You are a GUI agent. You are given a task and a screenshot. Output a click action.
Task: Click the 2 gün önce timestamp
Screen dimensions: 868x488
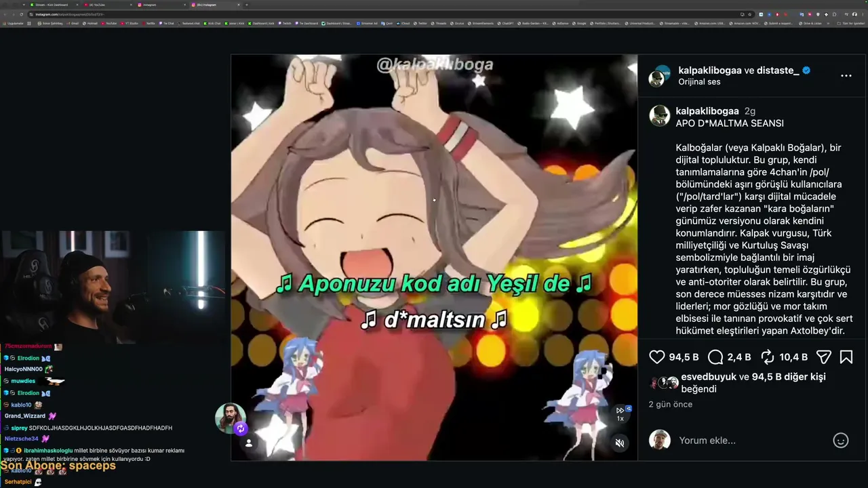671,405
